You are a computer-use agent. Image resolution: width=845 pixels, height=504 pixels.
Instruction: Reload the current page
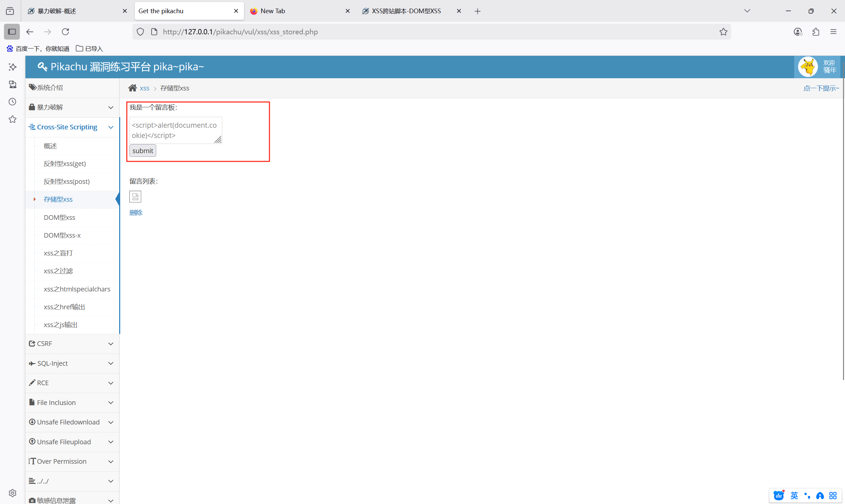coord(65,32)
